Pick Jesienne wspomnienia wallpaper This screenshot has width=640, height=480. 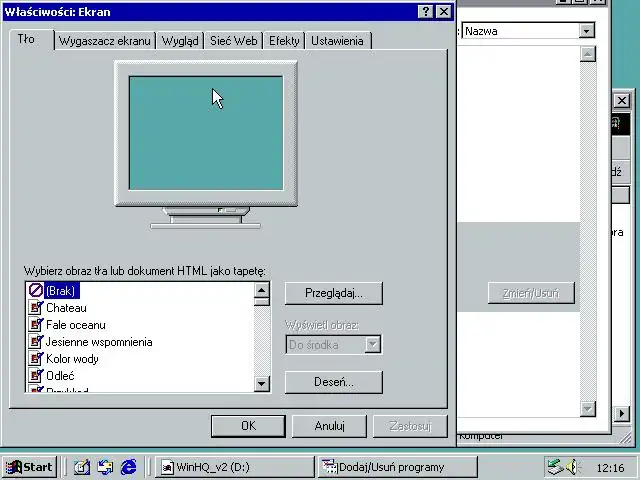99,342
